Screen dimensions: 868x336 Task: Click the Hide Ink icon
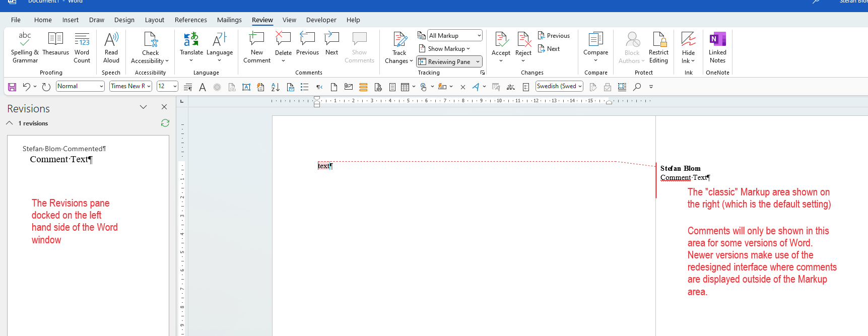point(688,39)
